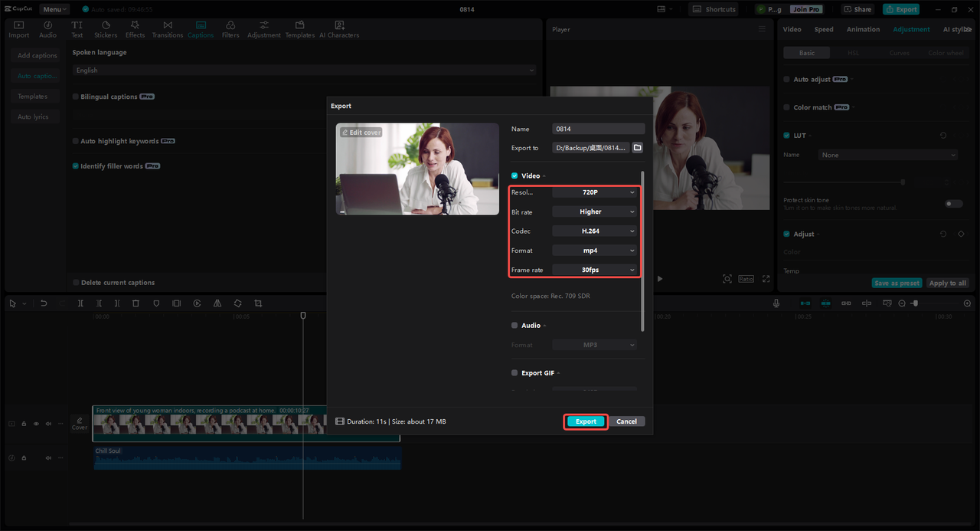The image size is (980, 531).
Task: Click the Adjust keyframe diamond icon
Action: pos(961,234)
